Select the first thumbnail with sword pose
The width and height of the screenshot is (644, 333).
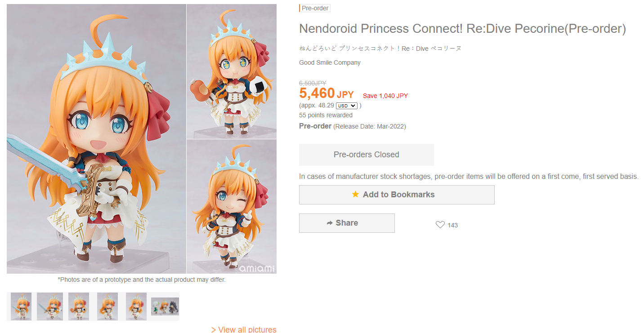click(x=21, y=306)
